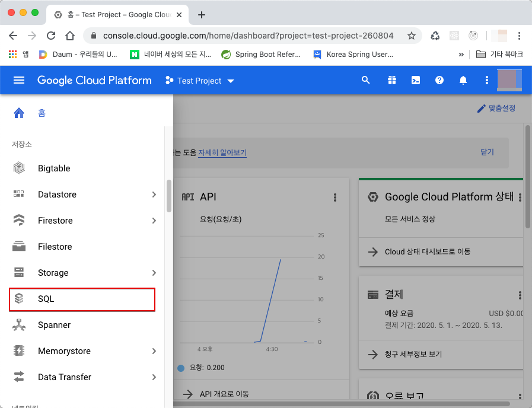Reload the page
Viewport: 532px width, 408px height.
51,36
